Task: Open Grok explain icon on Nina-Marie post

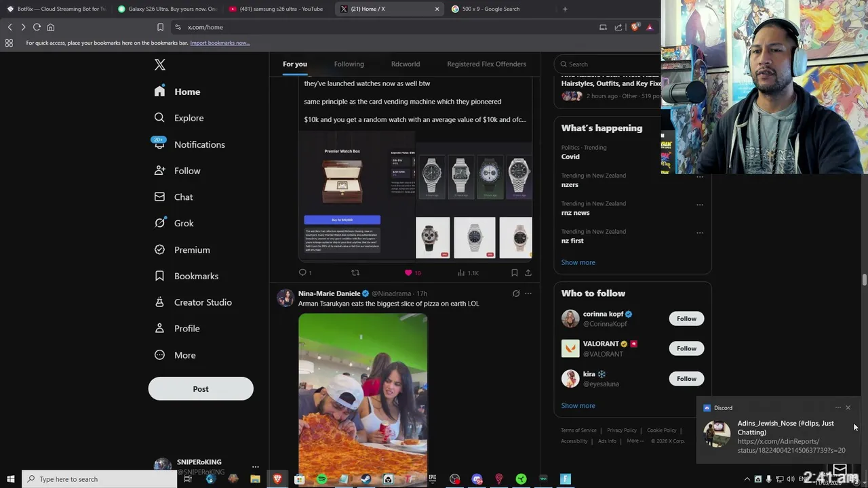Action: click(516, 293)
